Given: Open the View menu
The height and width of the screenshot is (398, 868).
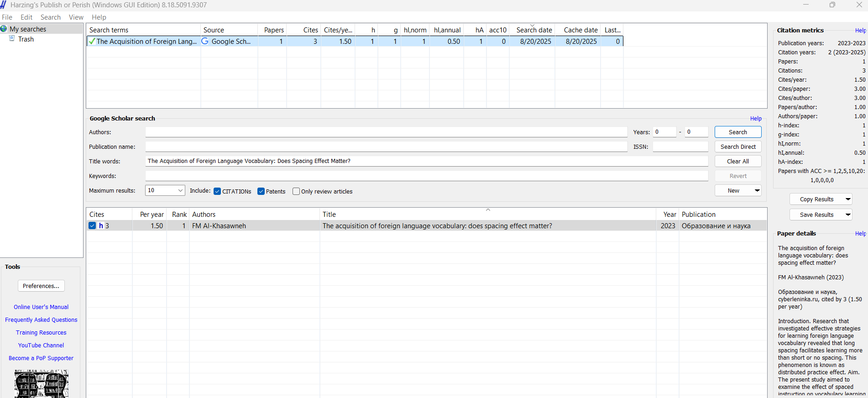Looking at the screenshot, I should pyautogui.click(x=76, y=17).
